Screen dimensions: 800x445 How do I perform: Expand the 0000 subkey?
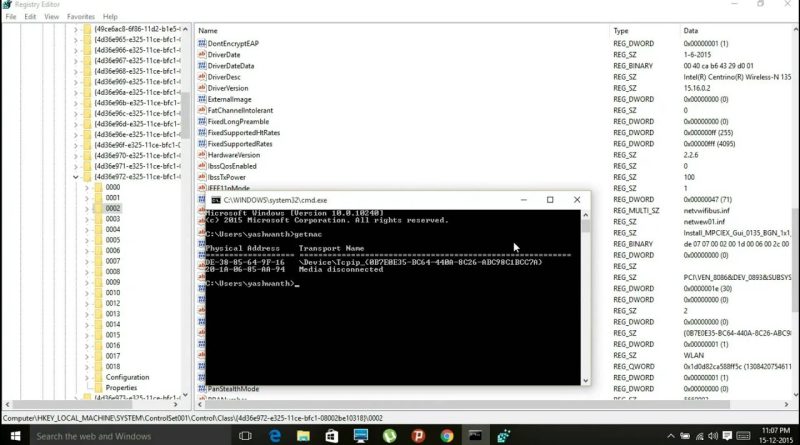86,187
